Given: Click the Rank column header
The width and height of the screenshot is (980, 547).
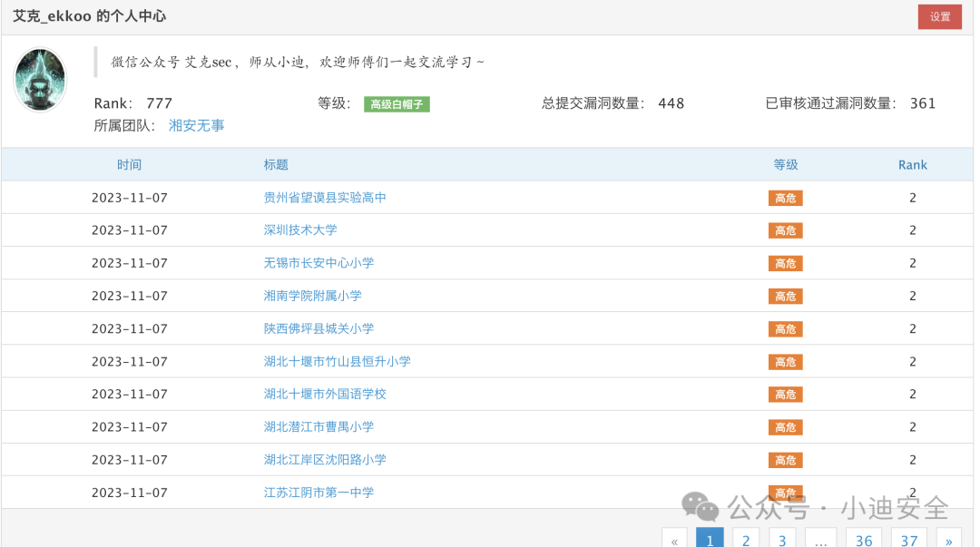Looking at the screenshot, I should pyautogui.click(x=912, y=165).
